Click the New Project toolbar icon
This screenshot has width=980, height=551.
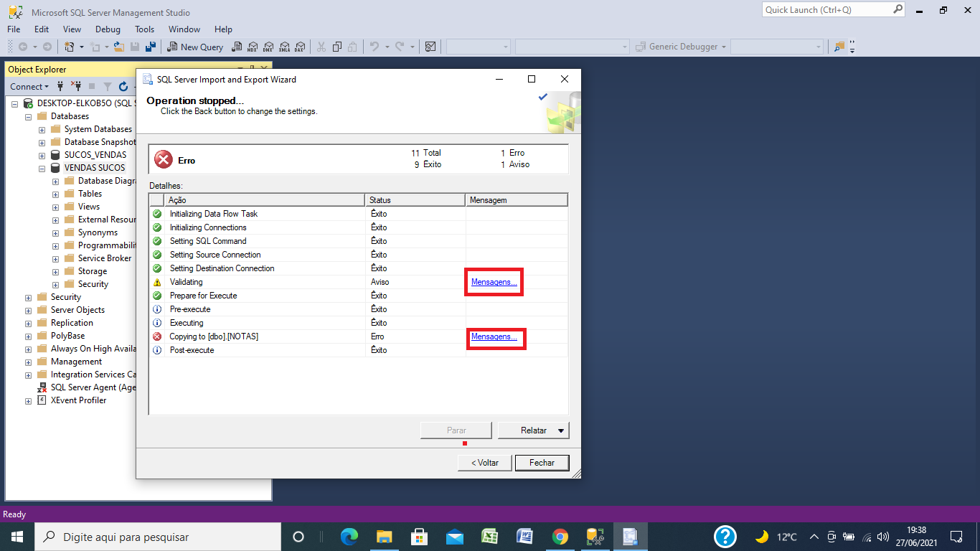coord(70,47)
